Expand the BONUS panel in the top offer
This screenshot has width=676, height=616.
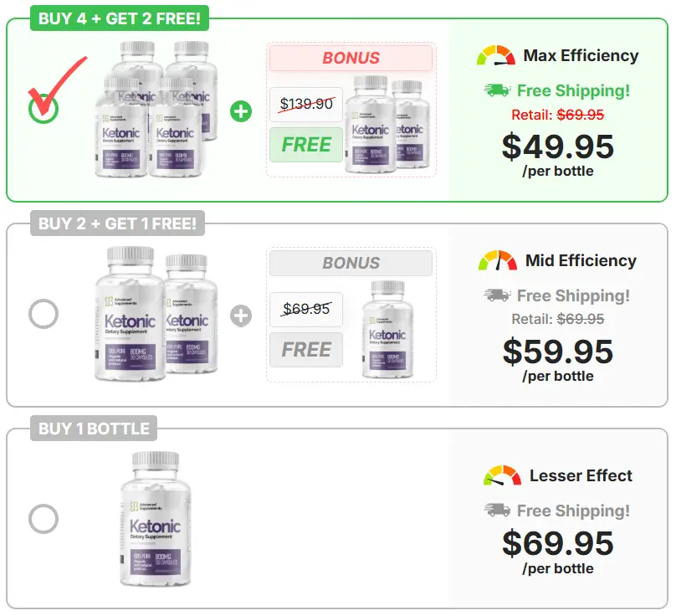click(351, 57)
